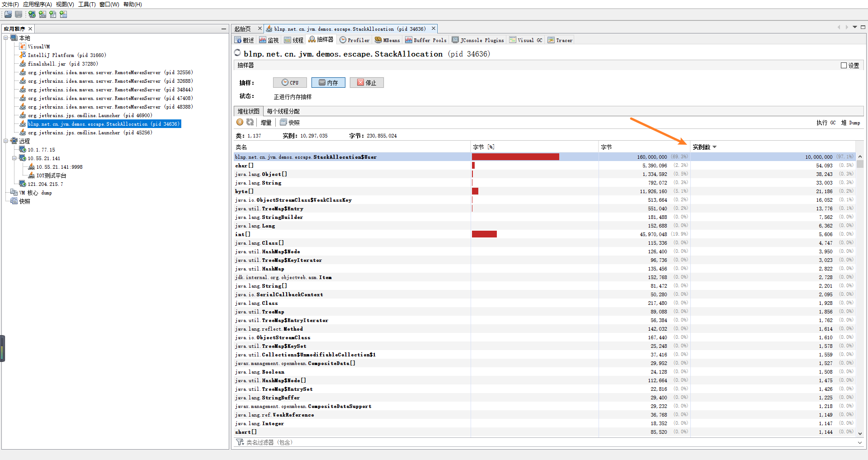868x460 pixels.
Task: Open the 工具(T) menu
Action: 87,5
